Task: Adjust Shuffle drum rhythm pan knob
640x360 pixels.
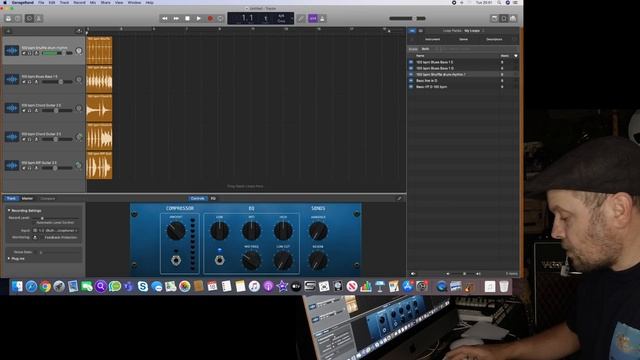Action: pyautogui.click(x=79, y=51)
